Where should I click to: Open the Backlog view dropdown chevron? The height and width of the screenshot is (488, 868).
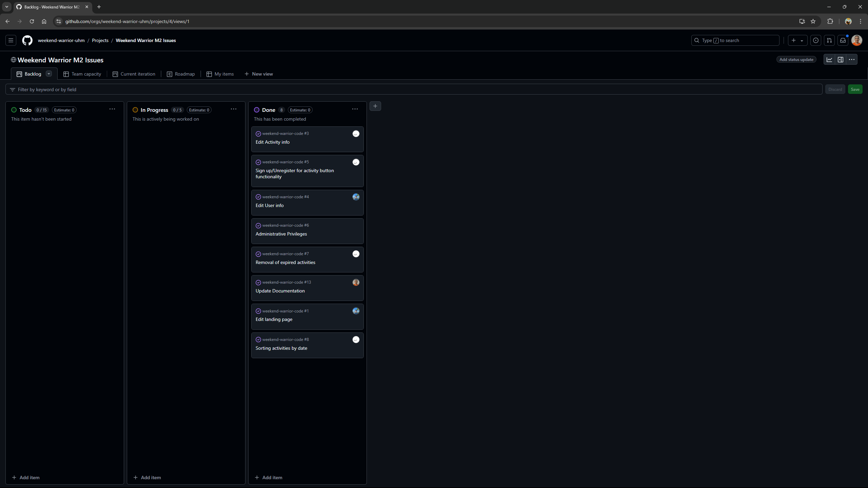pos(48,74)
